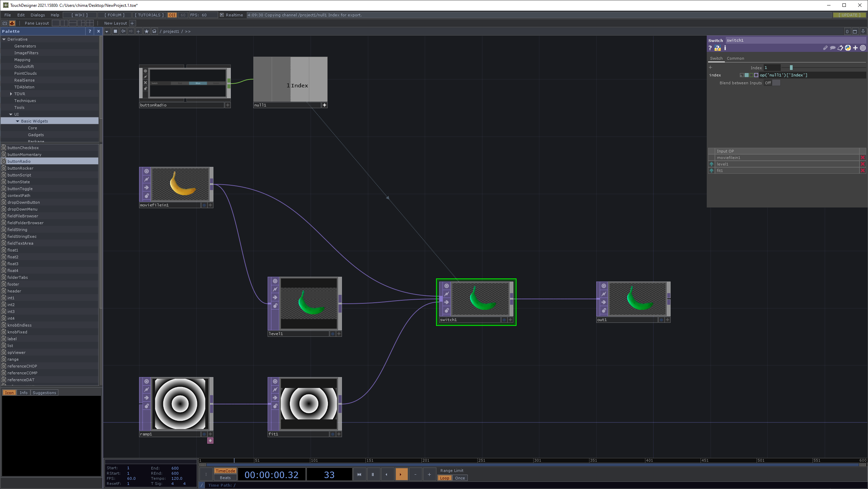Image resolution: width=868 pixels, height=489 pixels.
Task: Collapse the Derivative palette category
Action: click(4, 39)
